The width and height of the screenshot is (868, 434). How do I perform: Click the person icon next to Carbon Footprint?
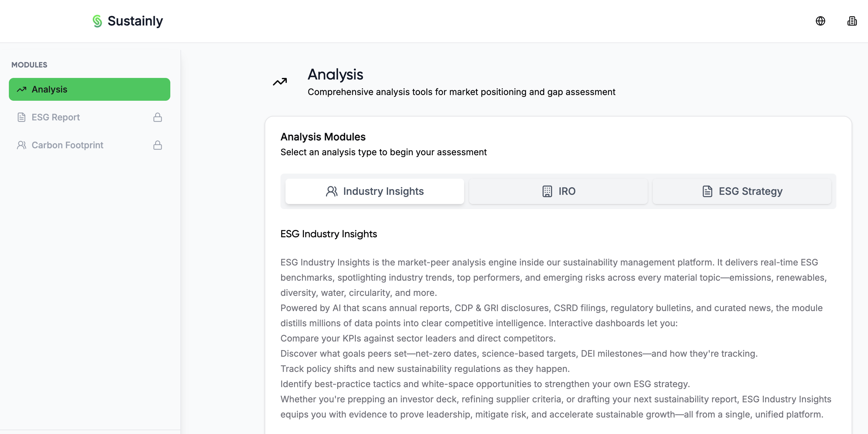point(22,145)
